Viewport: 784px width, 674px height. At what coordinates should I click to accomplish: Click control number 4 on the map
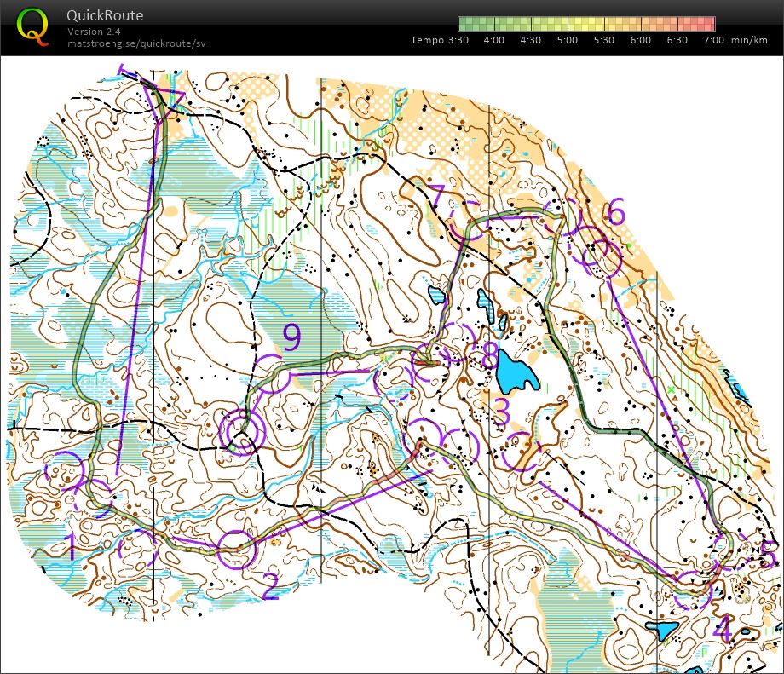pos(722,629)
